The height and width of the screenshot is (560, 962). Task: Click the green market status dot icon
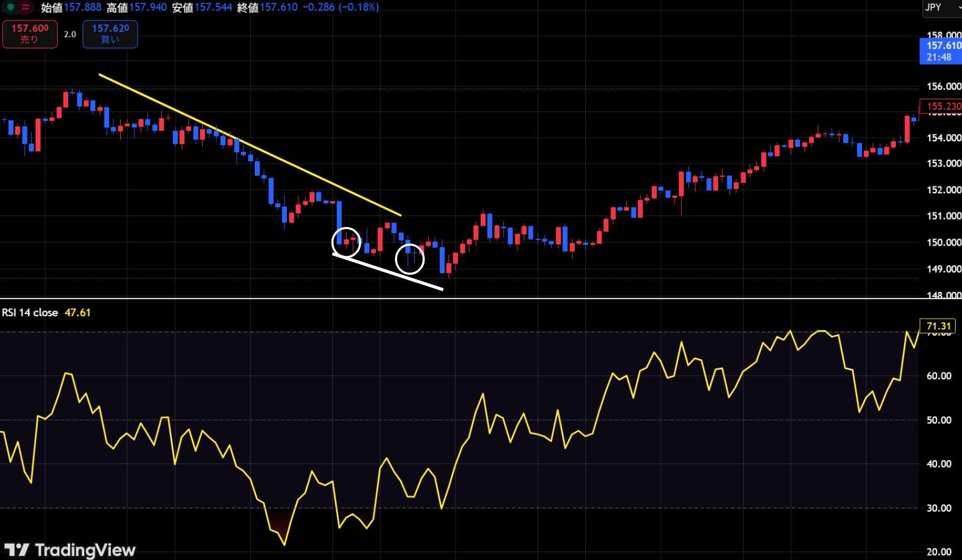[x=11, y=7]
